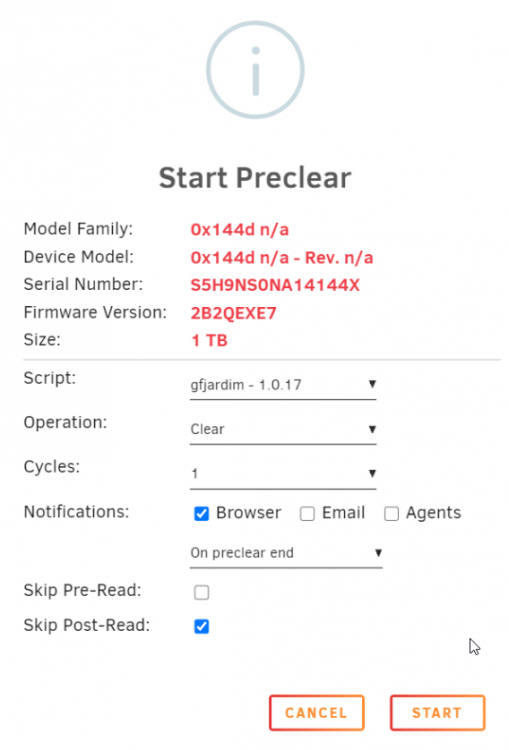Click the Cancel button
Screen dimensions: 509x750
pyautogui.click(x=317, y=713)
